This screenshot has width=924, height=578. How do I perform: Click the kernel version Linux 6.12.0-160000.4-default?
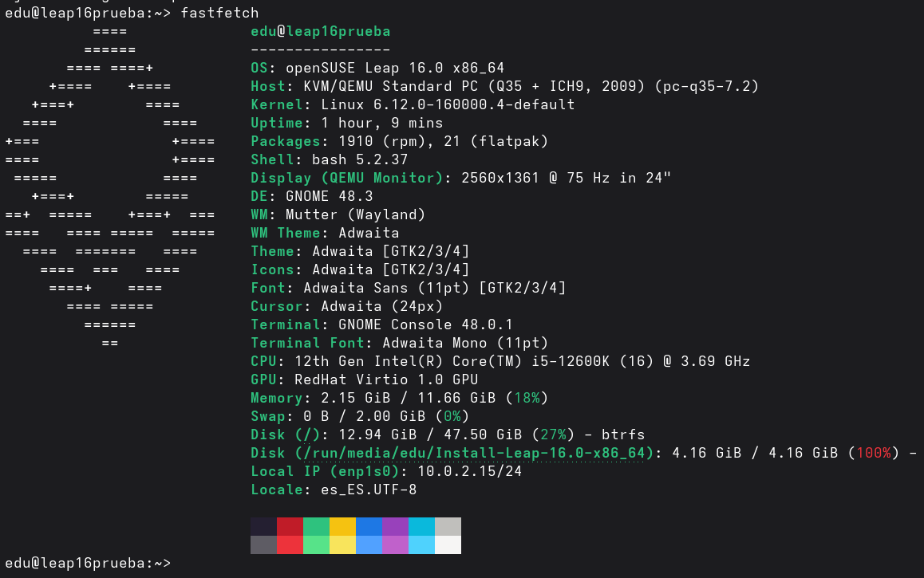click(448, 104)
